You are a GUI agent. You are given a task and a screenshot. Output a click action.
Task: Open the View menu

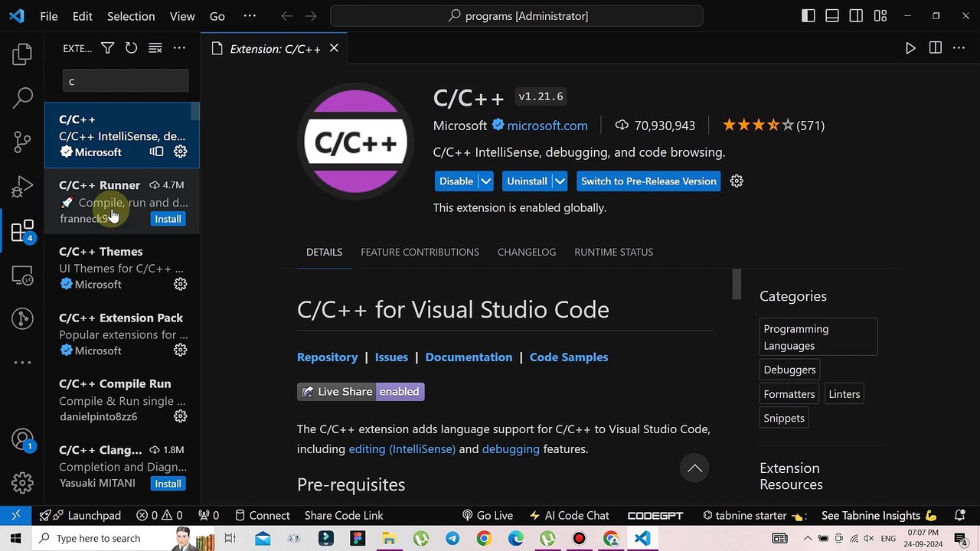click(x=182, y=15)
